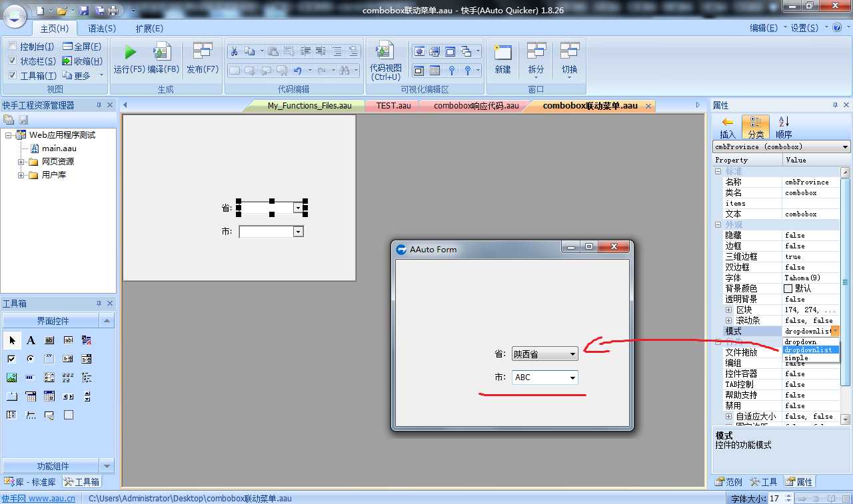
Task: Select 'dropdown' in the mode list
Action: 810,342
